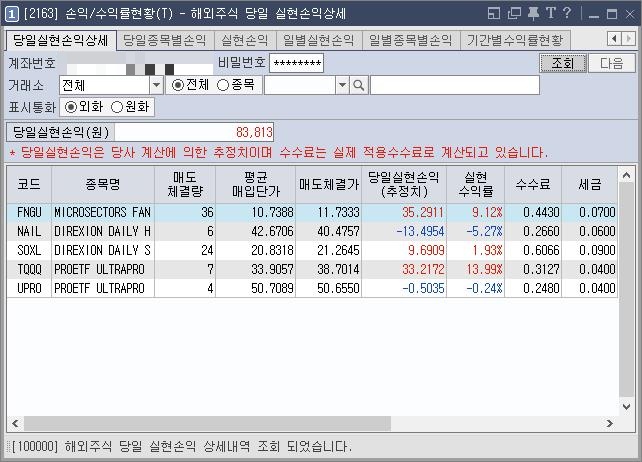Click the 매도체결가 column header
Screen dimensions: 642x462
click(329, 184)
